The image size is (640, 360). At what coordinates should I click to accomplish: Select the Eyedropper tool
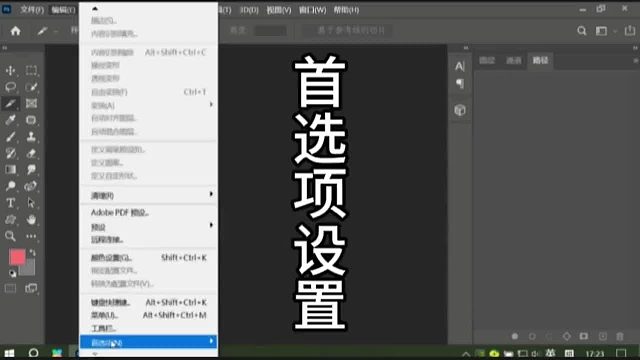10,120
